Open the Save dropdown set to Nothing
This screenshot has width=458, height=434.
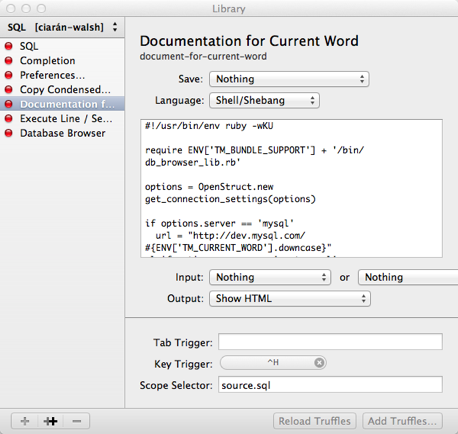tap(289, 79)
